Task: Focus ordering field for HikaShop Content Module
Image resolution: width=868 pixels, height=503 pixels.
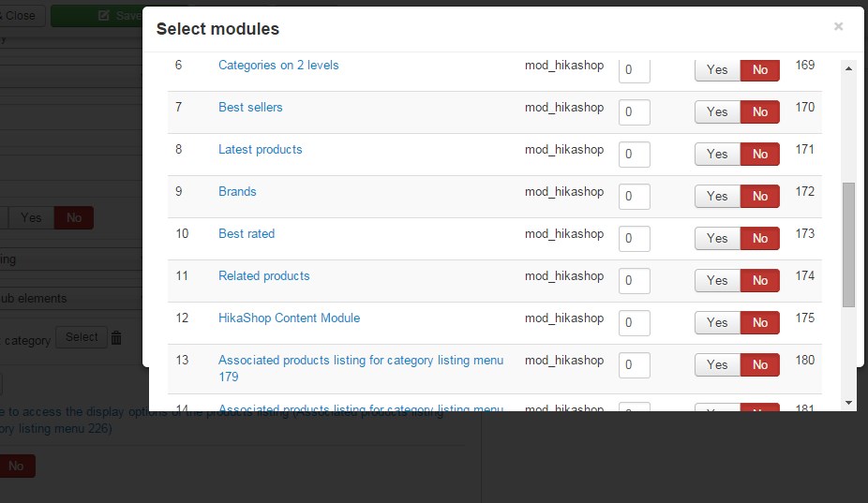Action: (635, 323)
